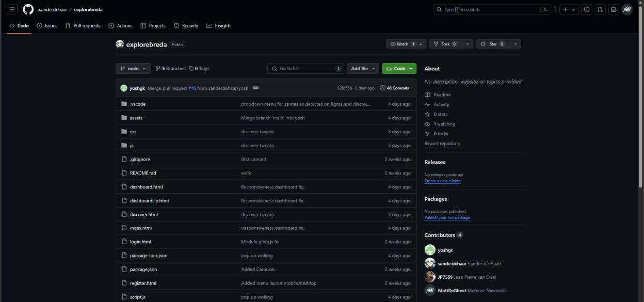Open yoshgk contributor avatar

[430, 250]
